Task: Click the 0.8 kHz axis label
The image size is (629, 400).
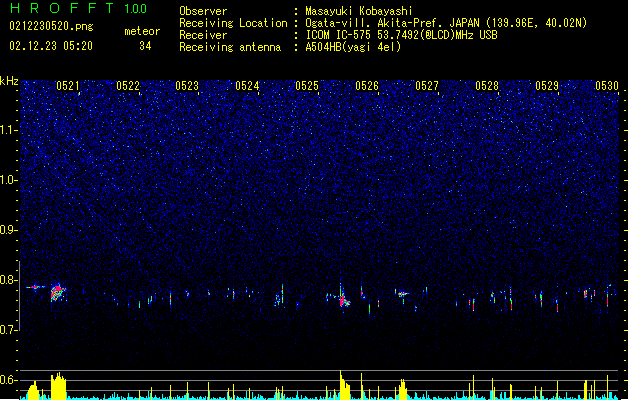Action: (9, 280)
